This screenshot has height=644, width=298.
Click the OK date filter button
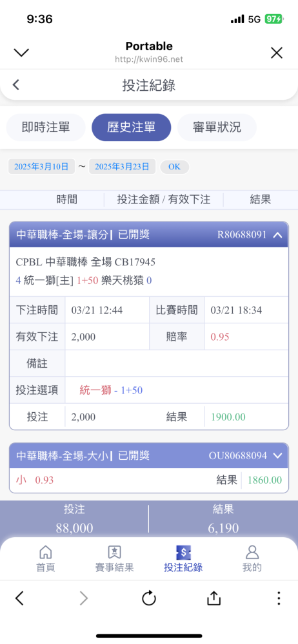[175, 167]
